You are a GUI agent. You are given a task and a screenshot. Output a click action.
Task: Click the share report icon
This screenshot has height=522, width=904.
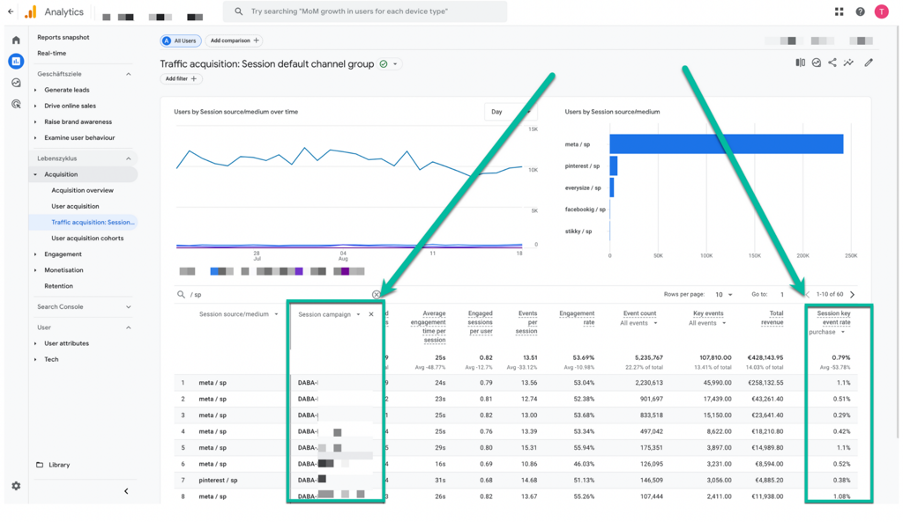click(x=833, y=62)
